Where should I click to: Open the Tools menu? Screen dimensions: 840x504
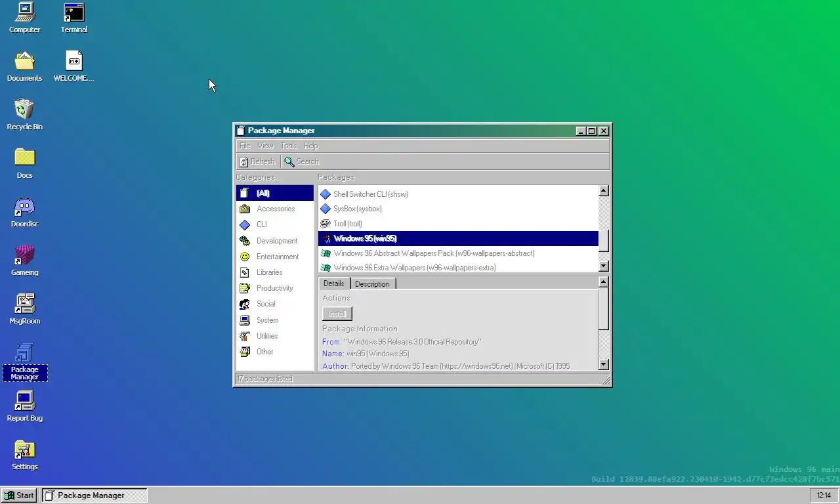coord(289,146)
